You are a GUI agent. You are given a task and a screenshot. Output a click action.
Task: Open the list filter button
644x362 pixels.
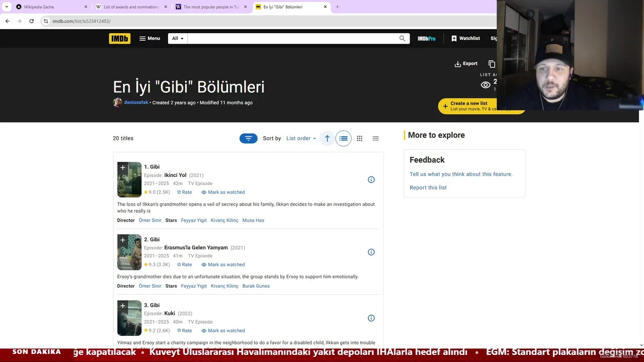[x=249, y=138]
